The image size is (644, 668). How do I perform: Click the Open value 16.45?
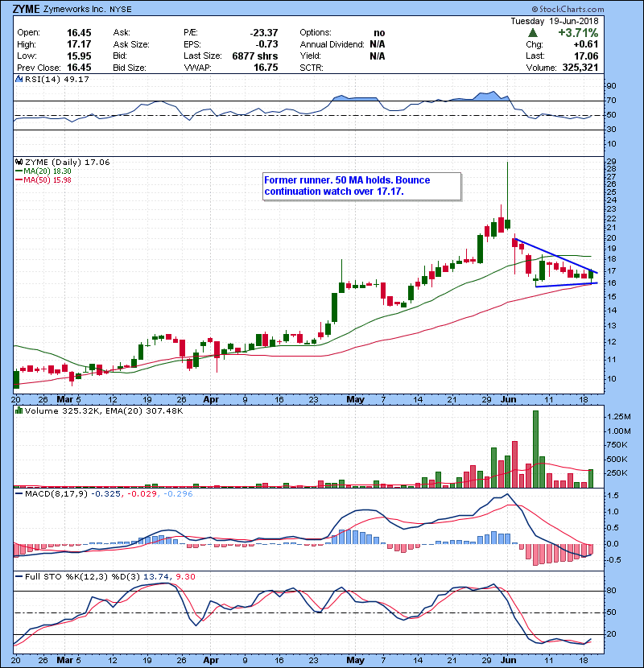click(79, 33)
